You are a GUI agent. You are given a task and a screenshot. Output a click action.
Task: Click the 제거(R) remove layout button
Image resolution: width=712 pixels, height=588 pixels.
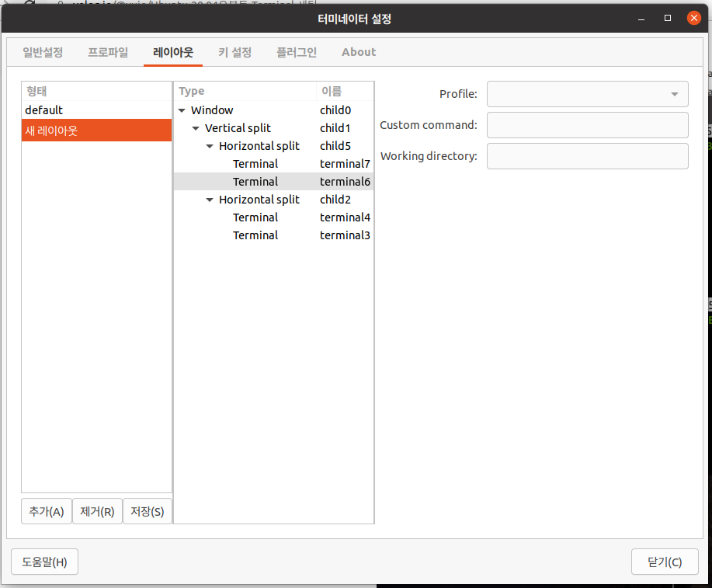coord(97,511)
